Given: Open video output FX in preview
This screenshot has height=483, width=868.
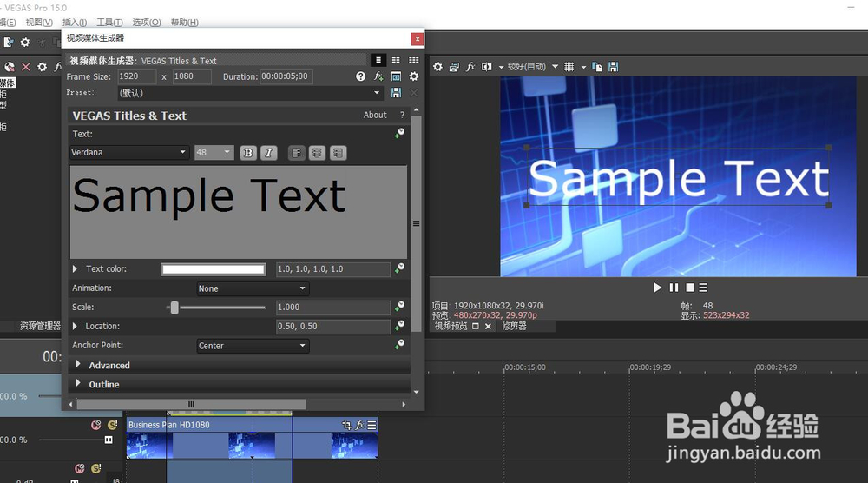Looking at the screenshot, I should click(470, 67).
